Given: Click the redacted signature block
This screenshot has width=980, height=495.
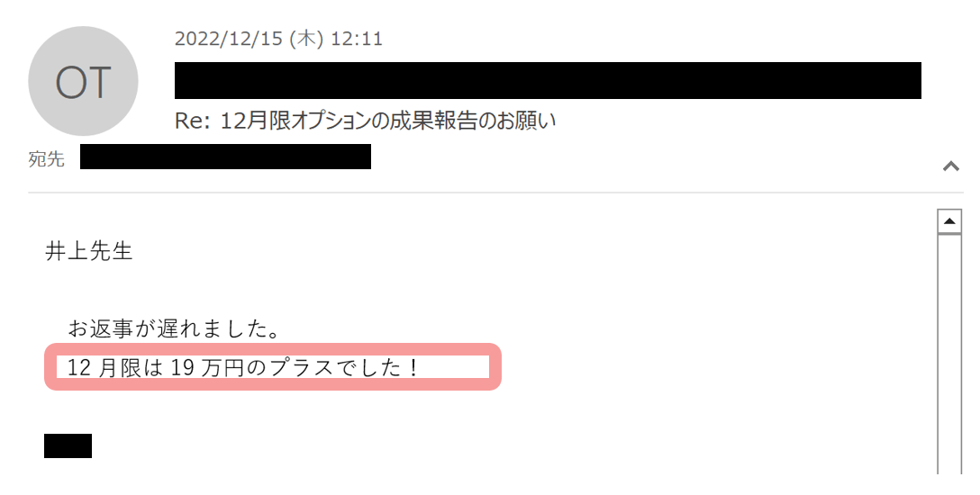Looking at the screenshot, I should click(68, 445).
